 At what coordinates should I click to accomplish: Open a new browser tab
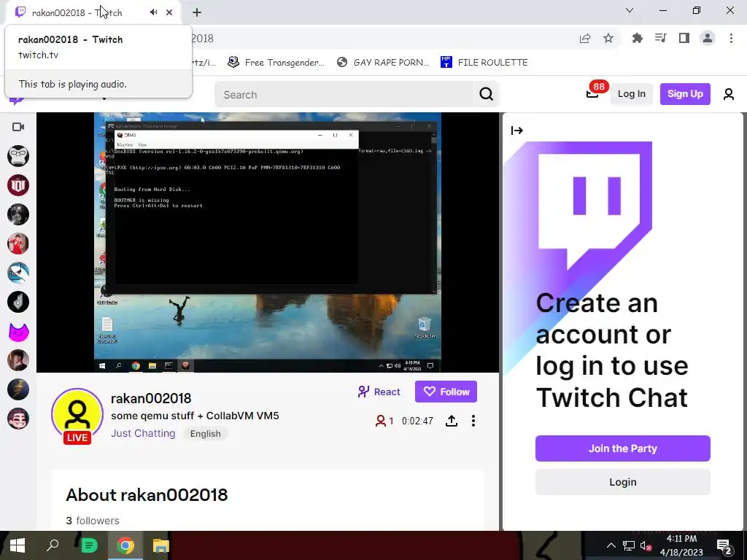click(x=197, y=12)
